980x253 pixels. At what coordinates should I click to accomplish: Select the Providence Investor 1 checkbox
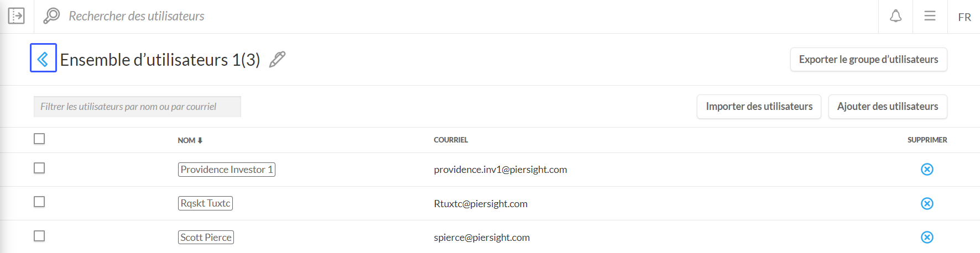pos(39,168)
